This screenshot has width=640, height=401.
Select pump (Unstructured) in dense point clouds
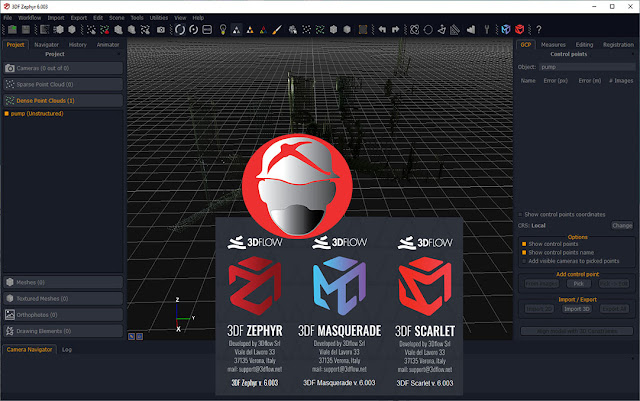(x=37, y=114)
